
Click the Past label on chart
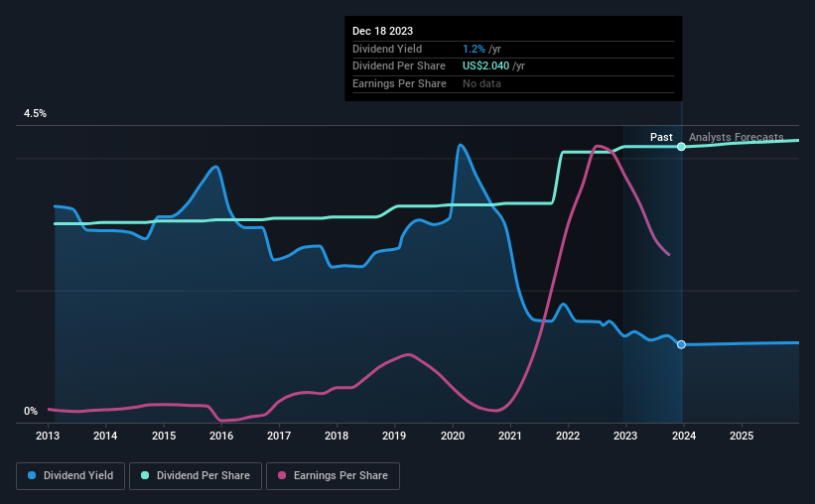661,137
